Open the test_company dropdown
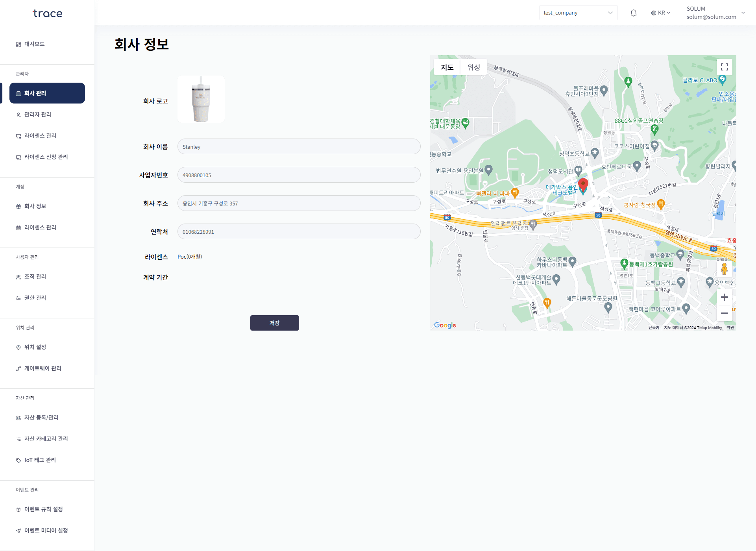This screenshot has width=756, height=551. point(578,13)
